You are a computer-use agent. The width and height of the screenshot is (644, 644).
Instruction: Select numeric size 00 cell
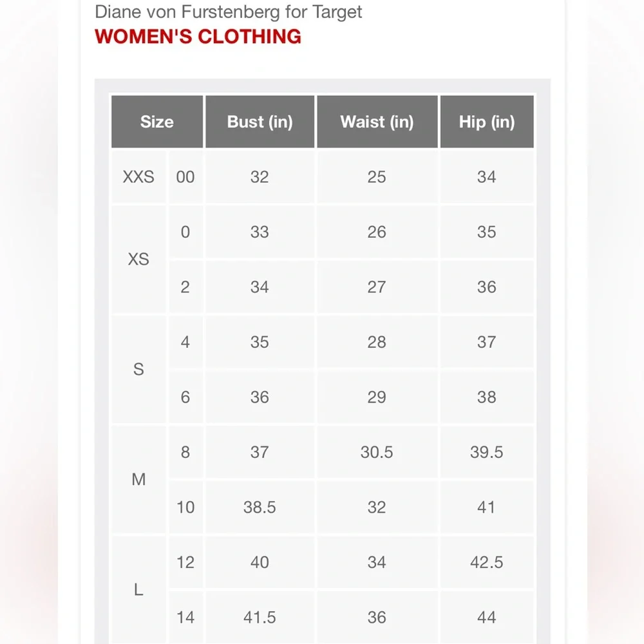pyautogui.click(x=185, y=177)
